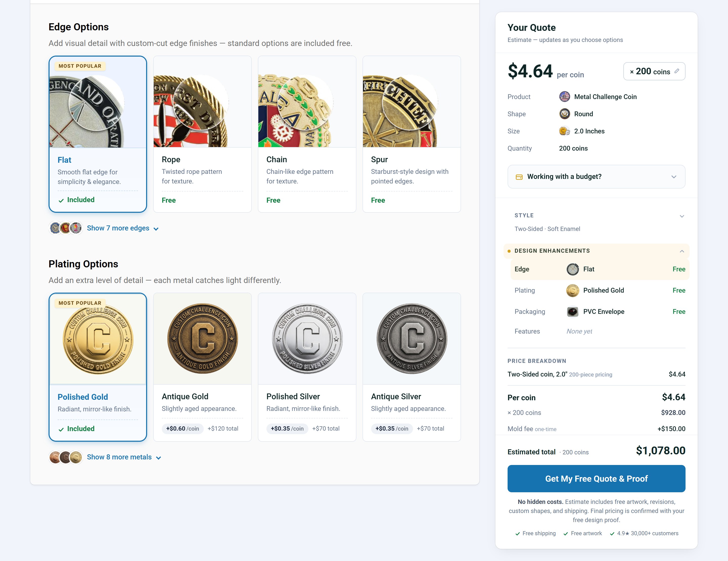Viewport: 728px width, 561px height.
Task: Open the Packaging row in Design Enhancements
Action: pyautogui.click(x=600, y=312)
